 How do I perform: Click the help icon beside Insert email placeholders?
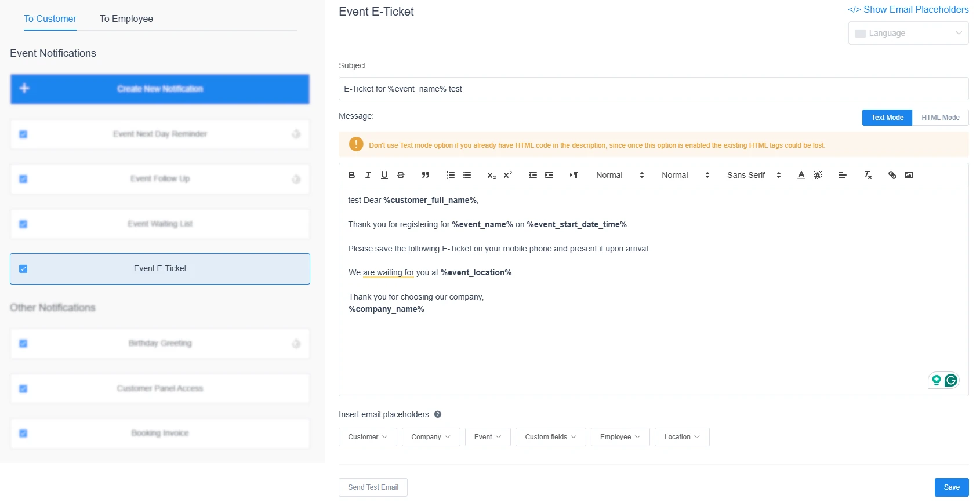[x=438, y=414]
